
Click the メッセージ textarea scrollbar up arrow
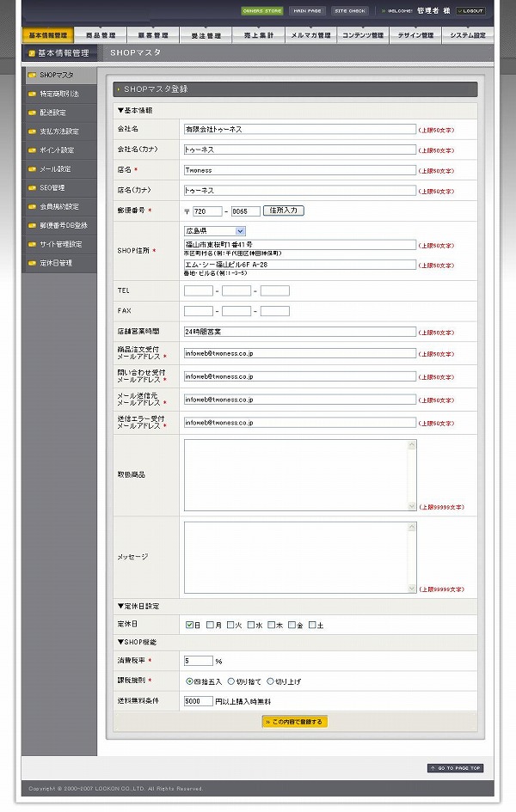pos(412,527)
